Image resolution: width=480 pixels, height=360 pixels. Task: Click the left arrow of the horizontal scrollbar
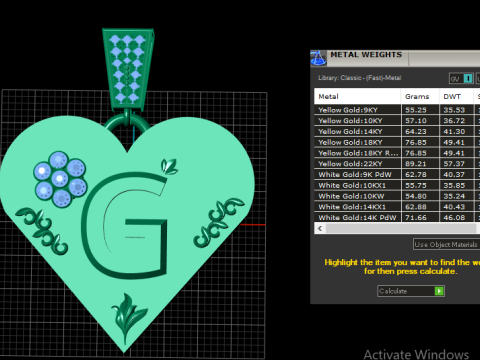tap(320, 228)
